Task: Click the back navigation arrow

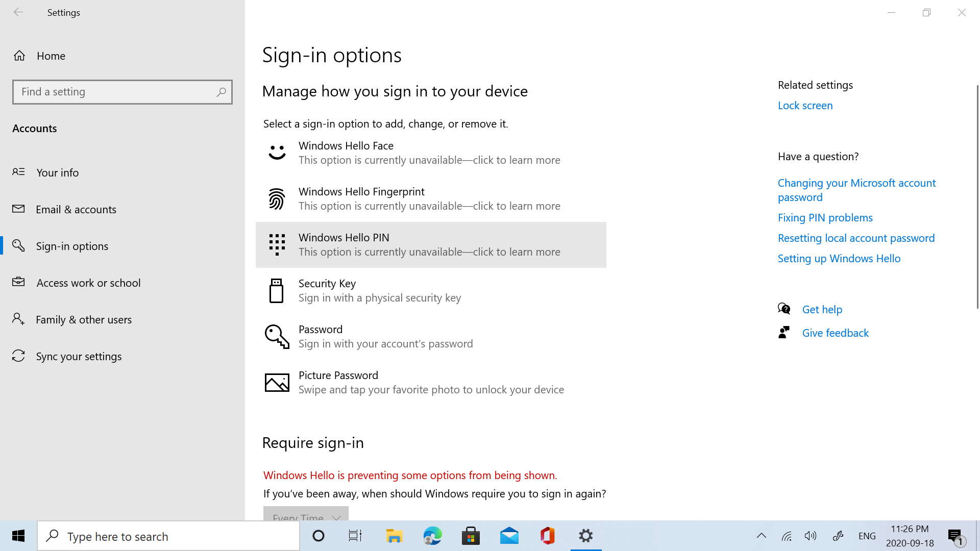Action: tap(18, 11)
